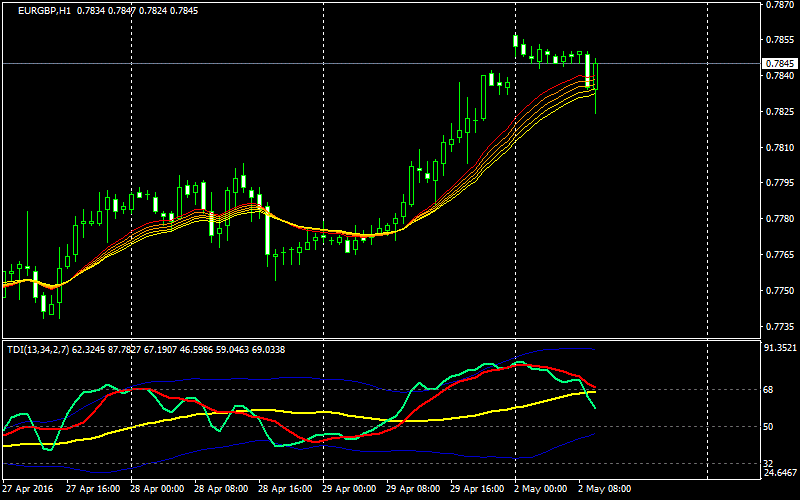Click the 0.7810 price axis label

[779, 147]
